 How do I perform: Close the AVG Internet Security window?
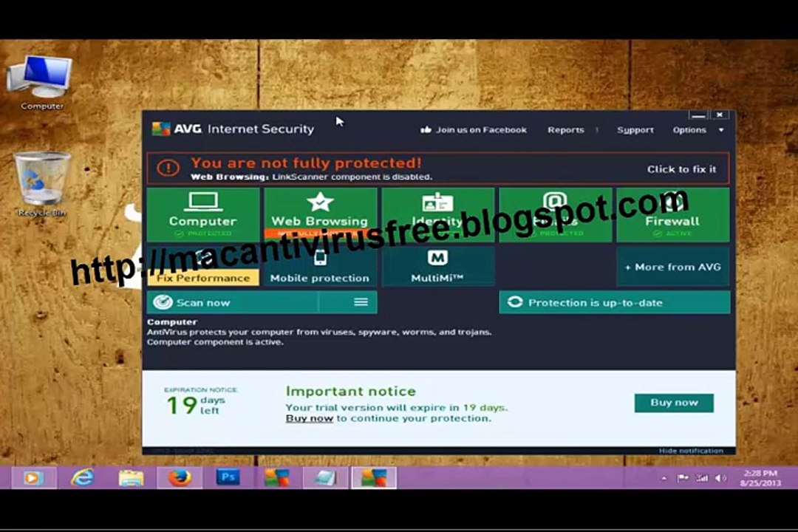pos(720,115)
